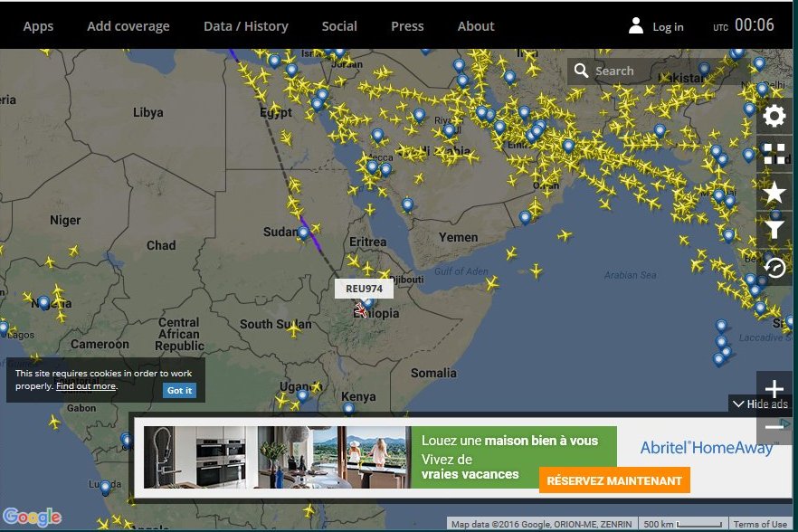Open the settings gear icon
798x532 pixels.
point(774,116)
